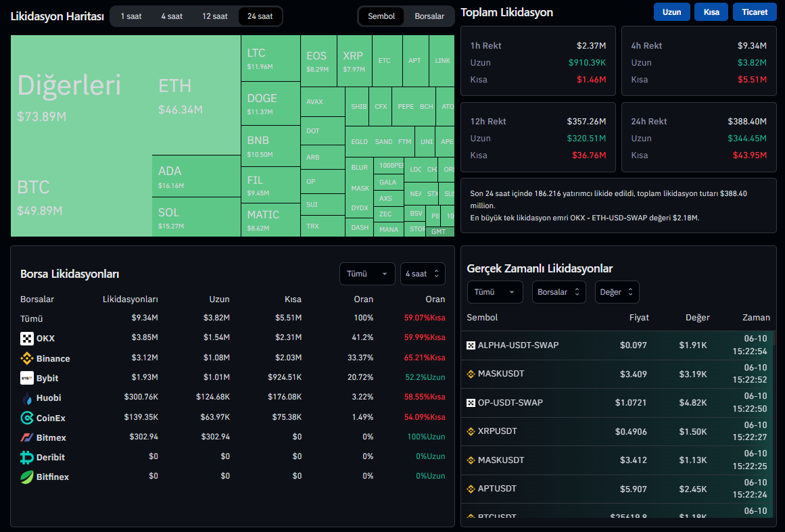The height and width of the screenshot is (532, 785).
Task: Expand the Değer filter dropdown
Action: (x=617, y=292)
